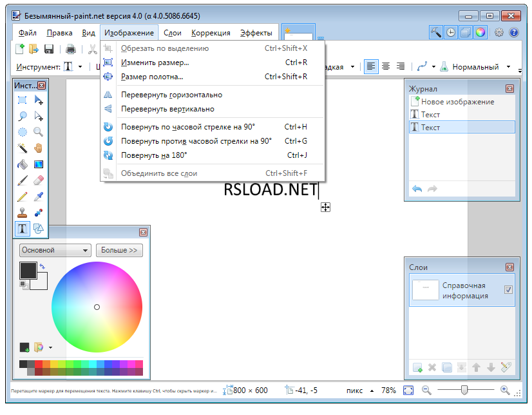The width and height of the screenshot is (532, 415).
Task: Click the Save floppy disk icon
Action: click(49, 49)
